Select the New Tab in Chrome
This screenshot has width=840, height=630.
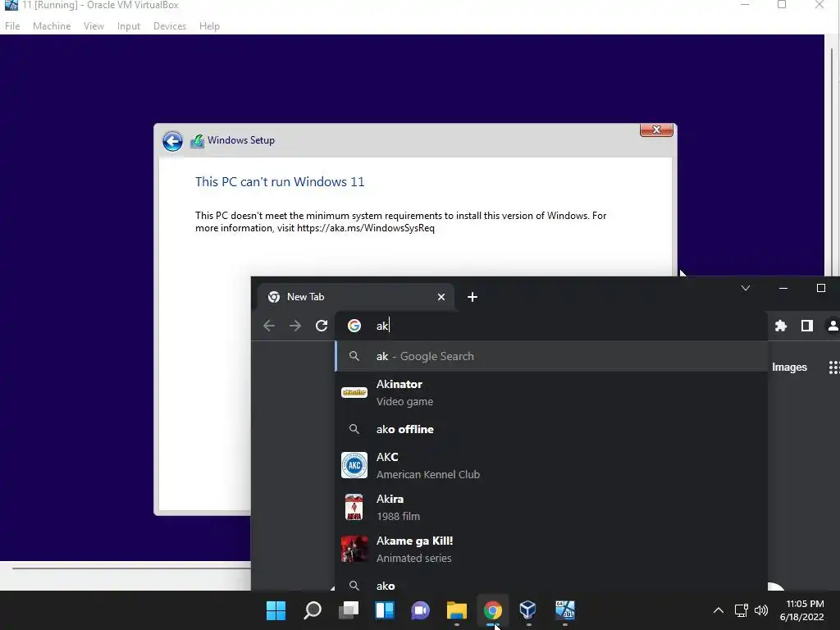click(x=355, y=297)
